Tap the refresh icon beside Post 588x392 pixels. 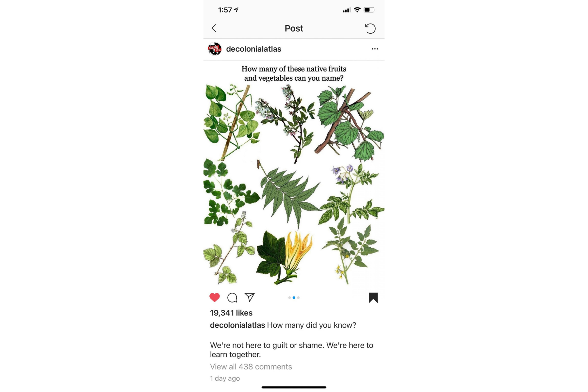pos(370,28)
